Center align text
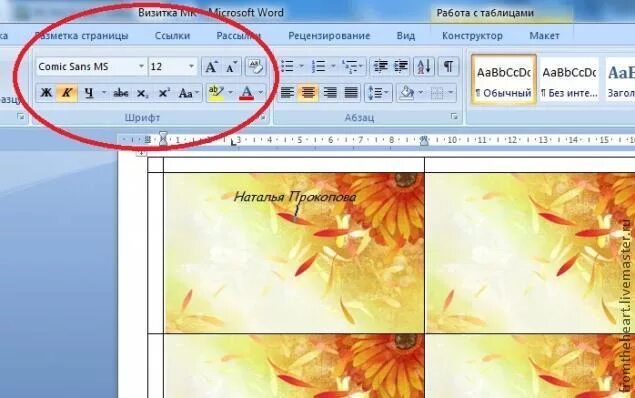The image size is (635, 398). point(308,93)
